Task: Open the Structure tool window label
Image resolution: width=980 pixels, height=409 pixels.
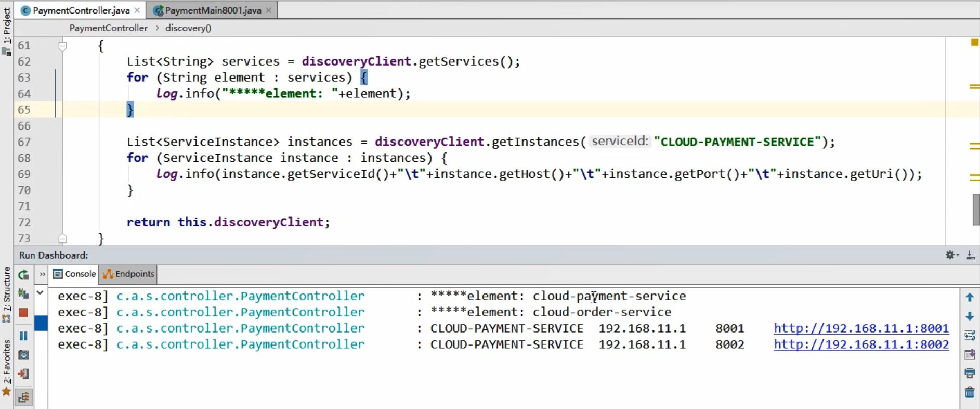Action: tap(7, 289)
